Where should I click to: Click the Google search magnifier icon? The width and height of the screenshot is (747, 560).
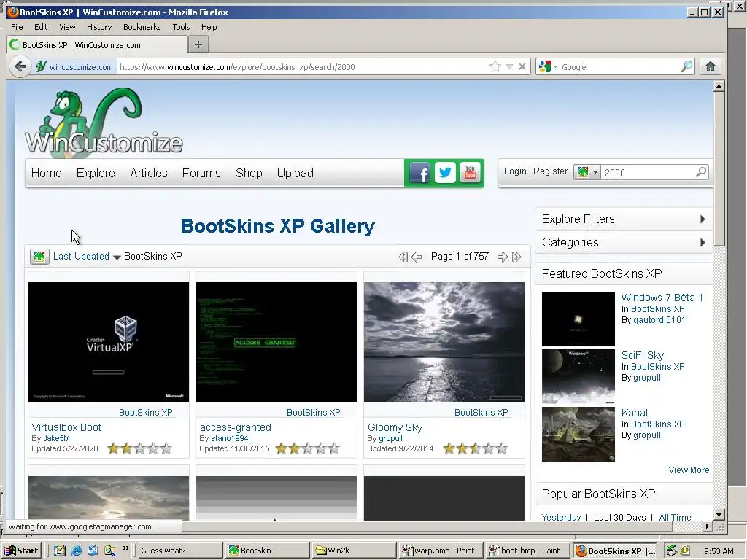[x=686, y=66]
